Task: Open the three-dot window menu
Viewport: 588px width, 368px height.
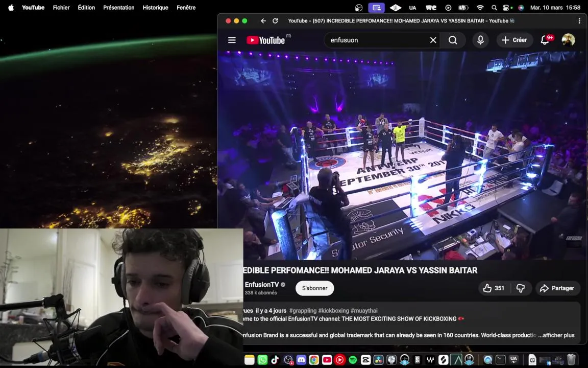Action: click(x=579, y=21)
